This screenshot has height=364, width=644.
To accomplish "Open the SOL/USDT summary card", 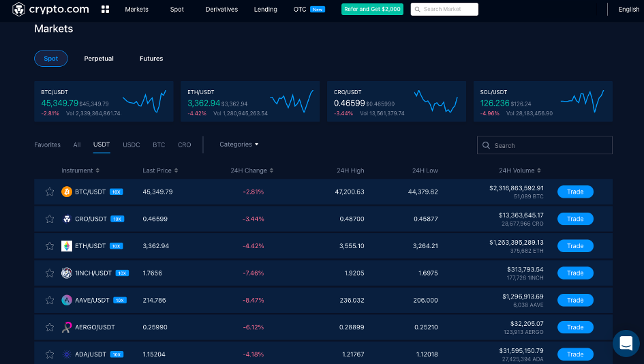I will pyautogui.click(x=543, y=102).
